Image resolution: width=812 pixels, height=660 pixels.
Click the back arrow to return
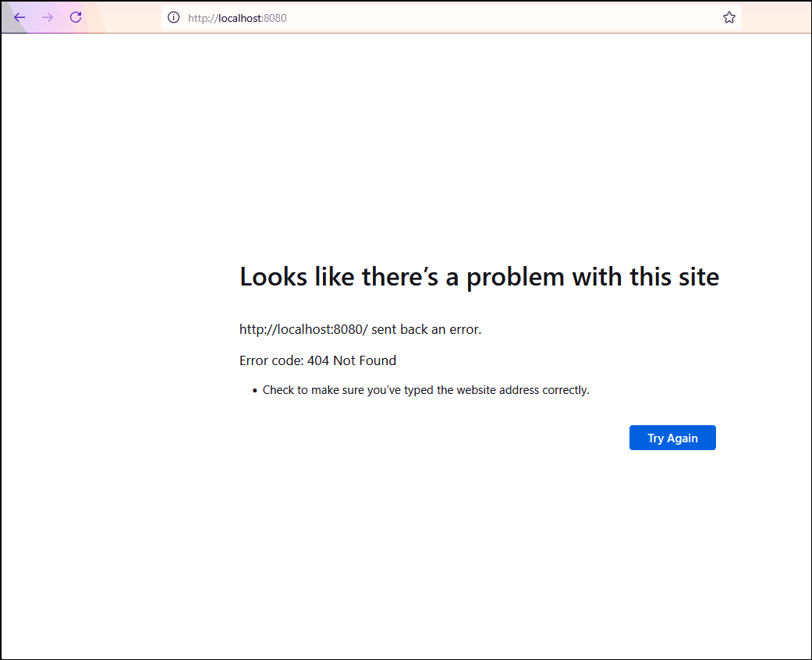(19, 17)
